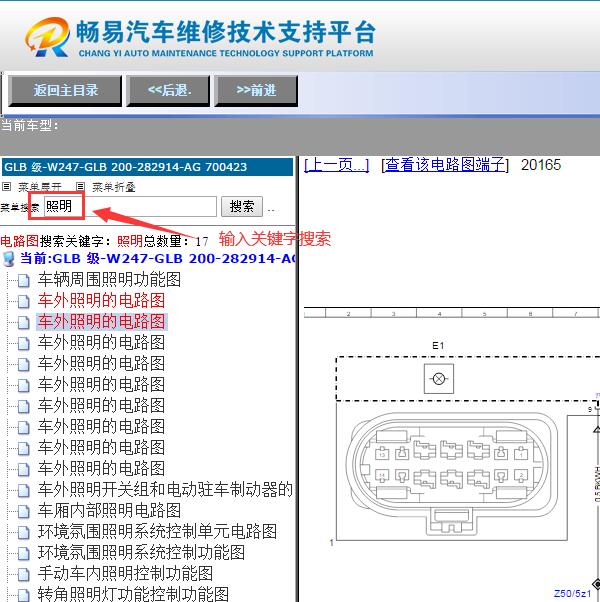Open the first red 车外照明的电路图 entry
600x602 pixels.
[x=101, y=301]
